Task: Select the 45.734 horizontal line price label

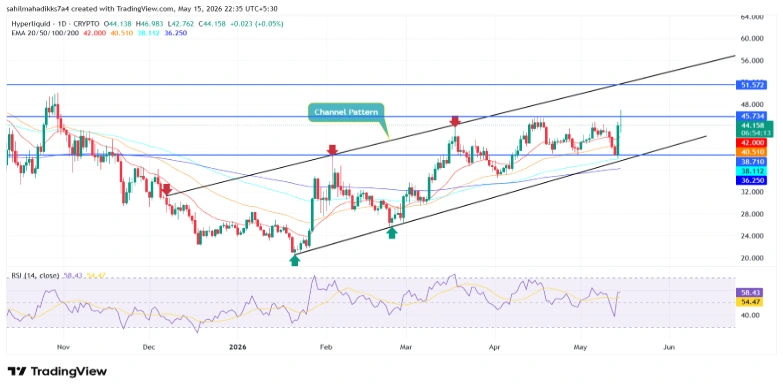Action: click(751, 116)
